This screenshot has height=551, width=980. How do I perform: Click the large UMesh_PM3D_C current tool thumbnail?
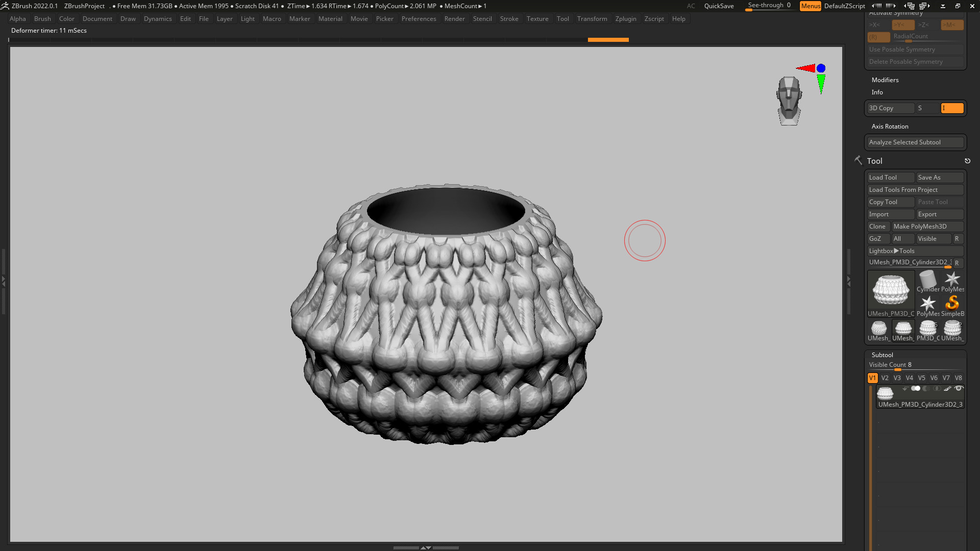tap(891, 293)
